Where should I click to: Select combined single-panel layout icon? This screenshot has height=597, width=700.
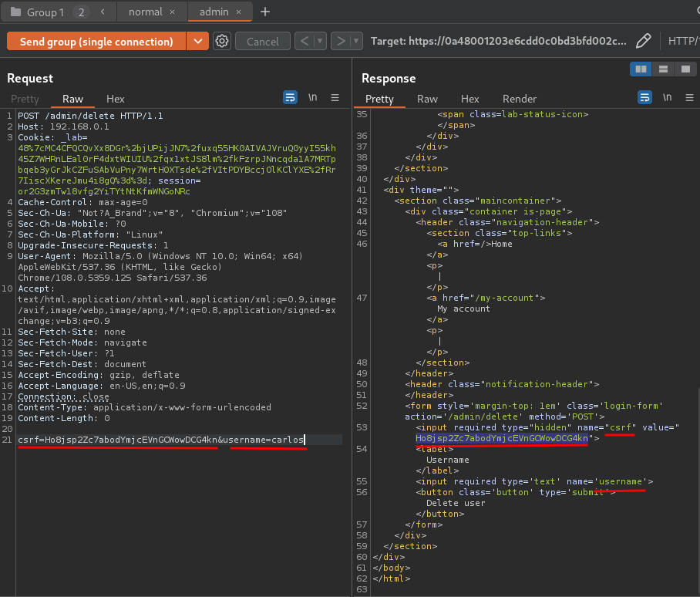685,69
